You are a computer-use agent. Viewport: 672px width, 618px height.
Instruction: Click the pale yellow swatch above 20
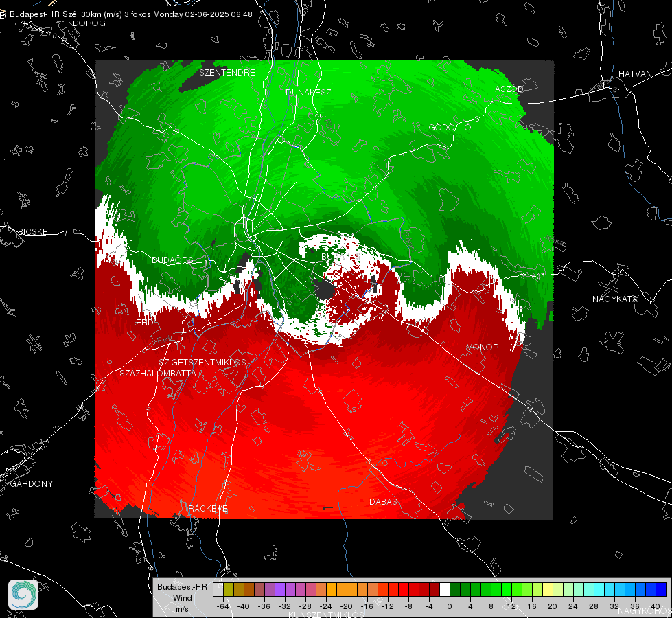tap(548, 589)
